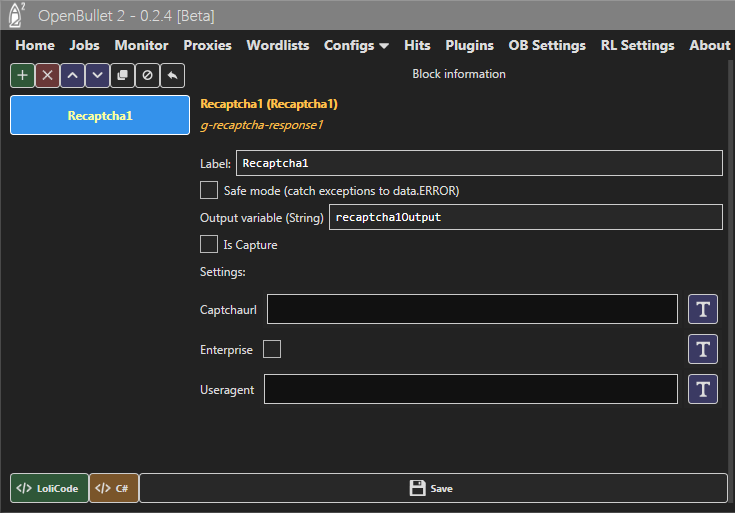Screen dimensions: 735x513
Task: Open the Monitor page
Action: tap(142, 45)
